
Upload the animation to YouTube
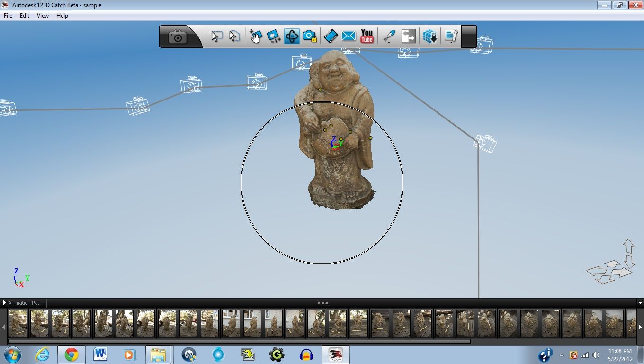point(367,36)
